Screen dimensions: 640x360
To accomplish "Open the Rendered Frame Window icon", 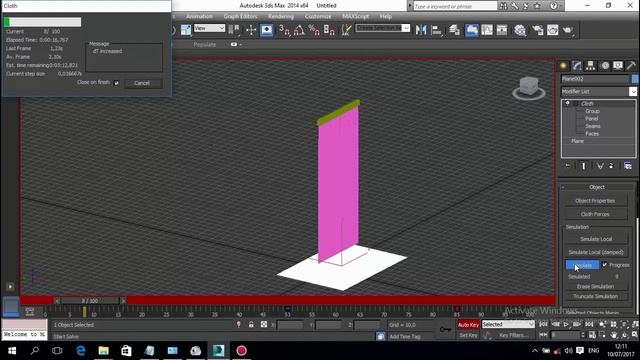I will tap(553, 30).
